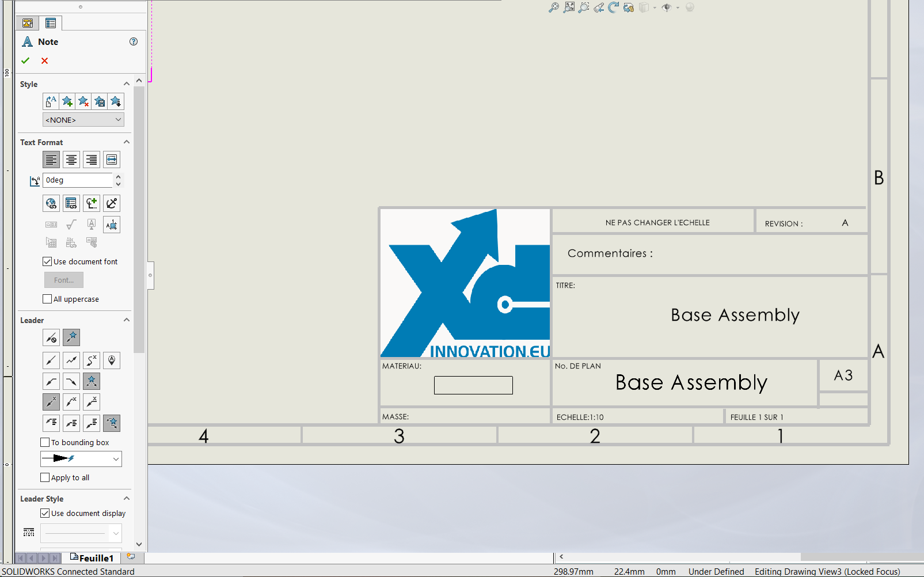Check the To bounding box option
The image size is (924, 577).
click(x=45, y=442)
